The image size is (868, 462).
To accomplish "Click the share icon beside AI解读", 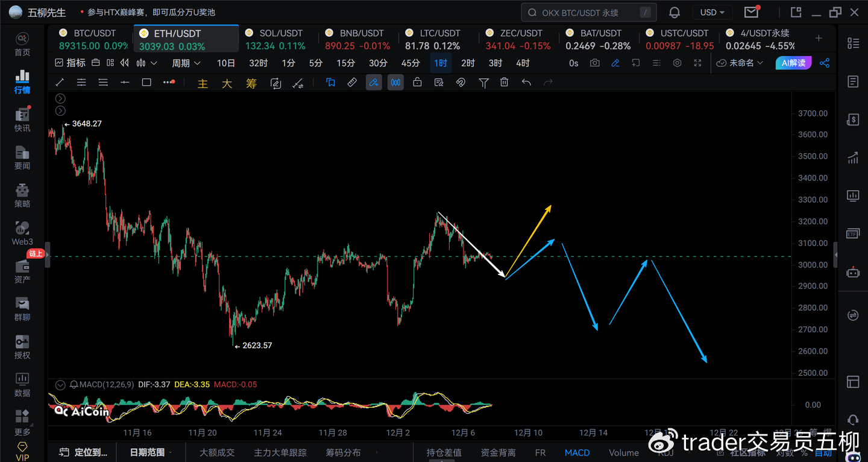I will (x=825, y=63).
